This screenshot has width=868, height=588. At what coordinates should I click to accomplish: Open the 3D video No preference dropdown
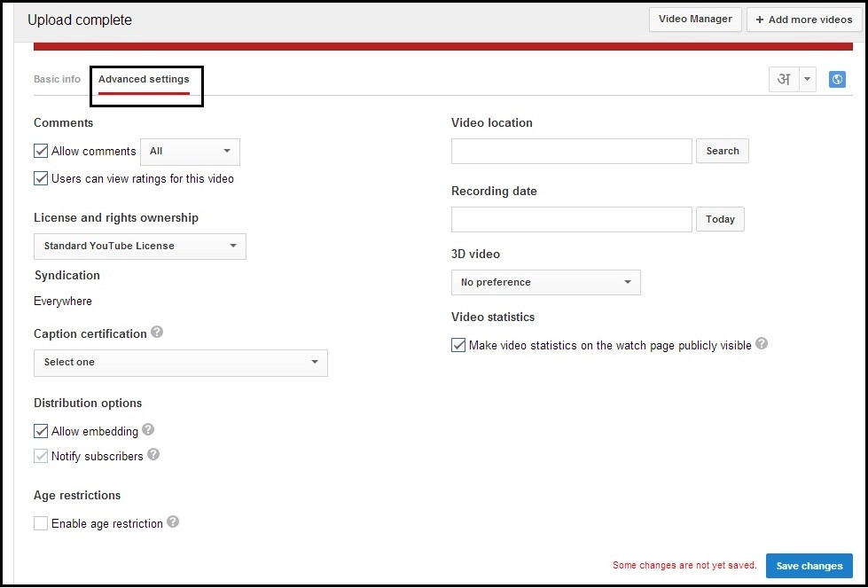click(x=545, y=281)
